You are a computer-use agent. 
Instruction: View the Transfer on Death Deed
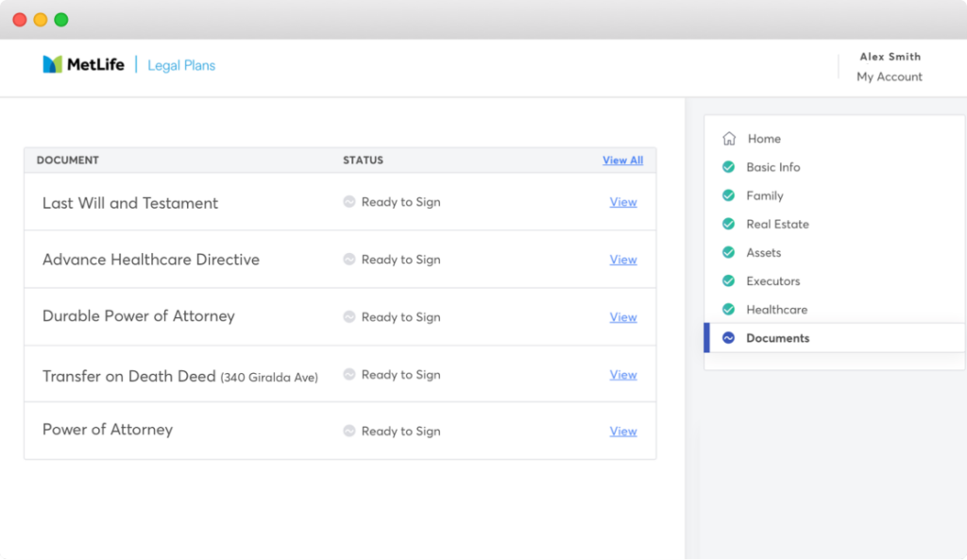[623, 374]
